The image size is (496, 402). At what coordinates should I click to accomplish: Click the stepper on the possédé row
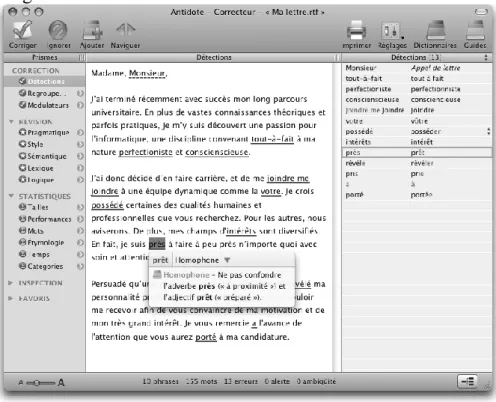coord(488,131)
